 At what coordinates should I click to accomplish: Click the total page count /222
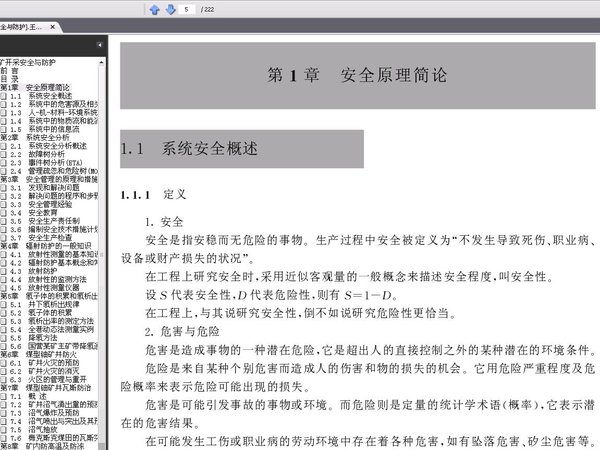(207, 9)
